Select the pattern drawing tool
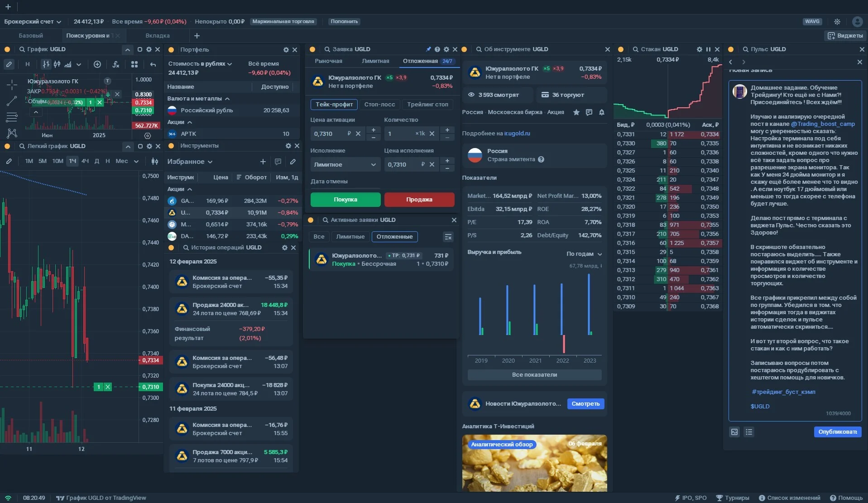 point(12,133)
